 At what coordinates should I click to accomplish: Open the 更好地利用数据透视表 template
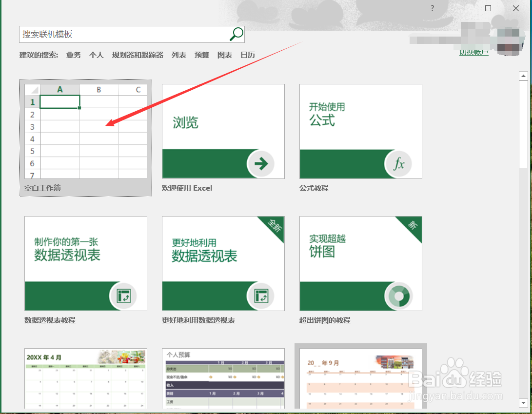click(223, 263)
